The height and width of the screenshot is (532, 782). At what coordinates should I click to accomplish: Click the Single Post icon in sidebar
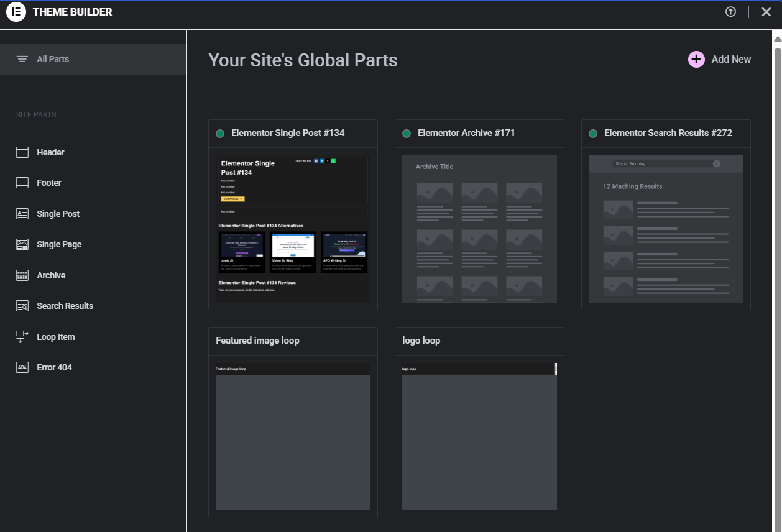click(x=22, y=214)
